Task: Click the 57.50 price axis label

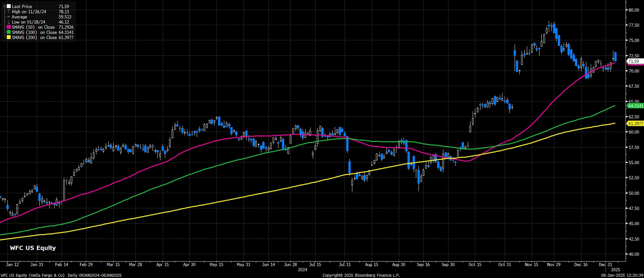Action: pyautogui.click(x=634, y=147)
